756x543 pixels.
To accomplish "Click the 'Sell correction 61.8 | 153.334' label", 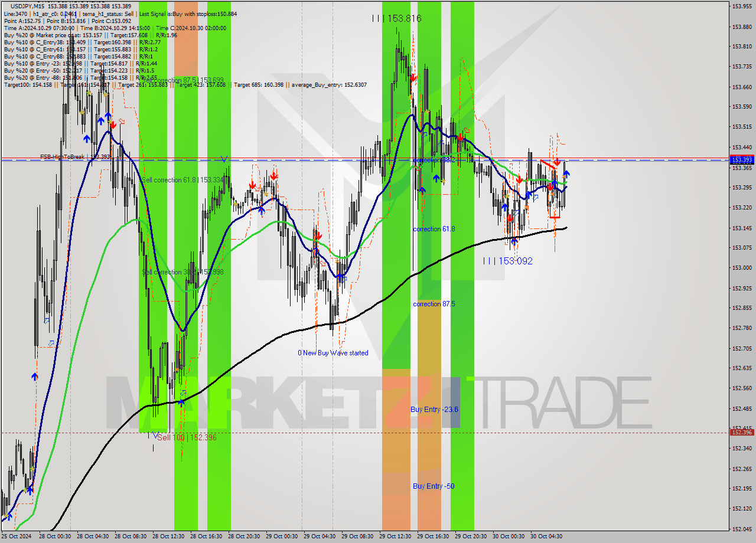I will (x=183, y=180).
